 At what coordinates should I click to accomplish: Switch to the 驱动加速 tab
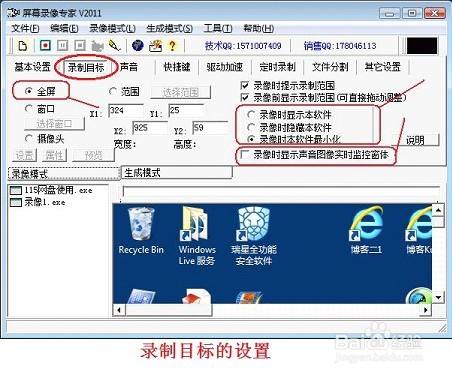224,67
